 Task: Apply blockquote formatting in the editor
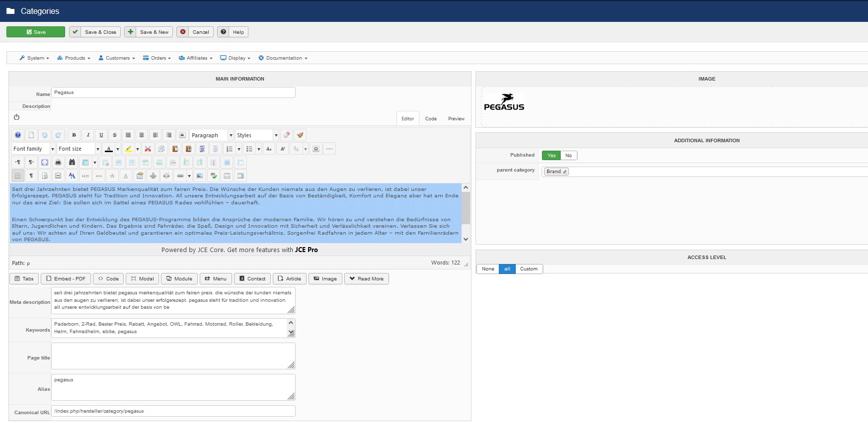click(182, 135)
